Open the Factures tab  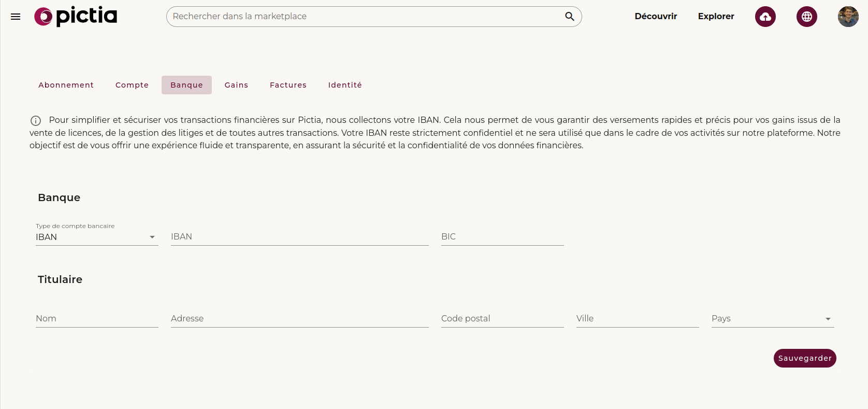288,85
